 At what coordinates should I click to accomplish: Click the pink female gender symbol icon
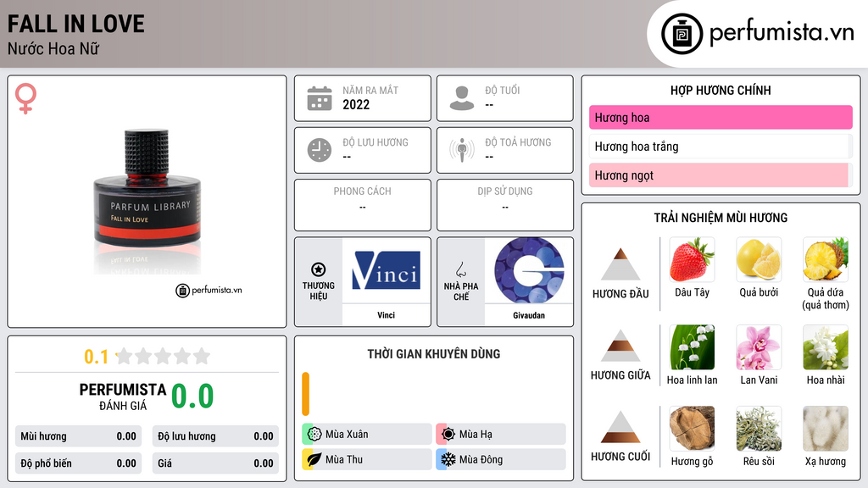25,98
